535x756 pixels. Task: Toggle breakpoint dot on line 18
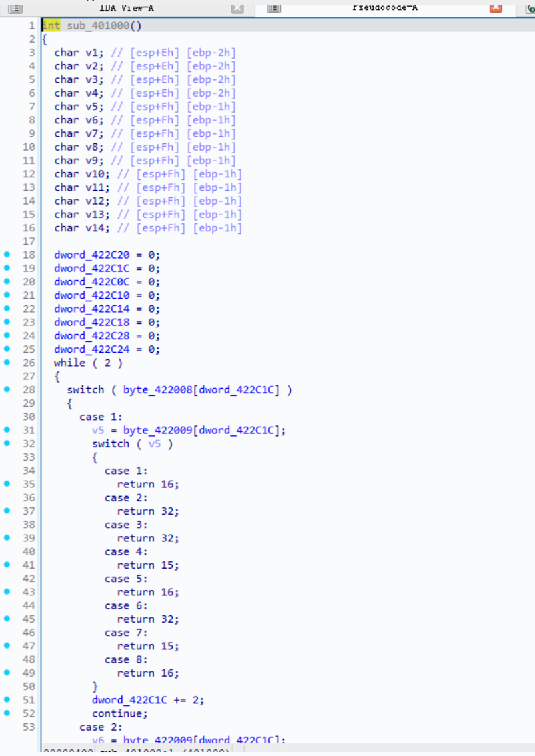(x=7, y=254)
